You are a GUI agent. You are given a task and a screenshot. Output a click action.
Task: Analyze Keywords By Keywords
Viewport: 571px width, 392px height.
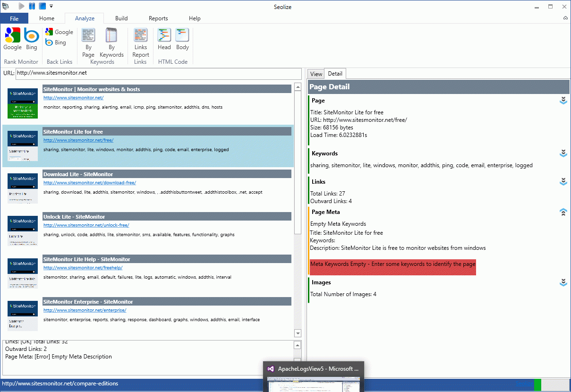pos(111,43)
